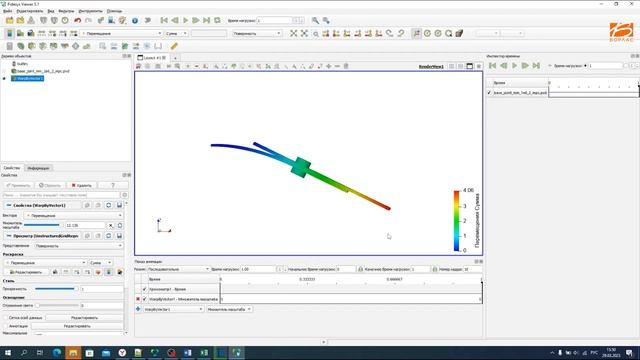Toggle WarpByVector1 scale factor track checkbox
The width and height of the screenshot is (640, 360).
coord(144,299)
